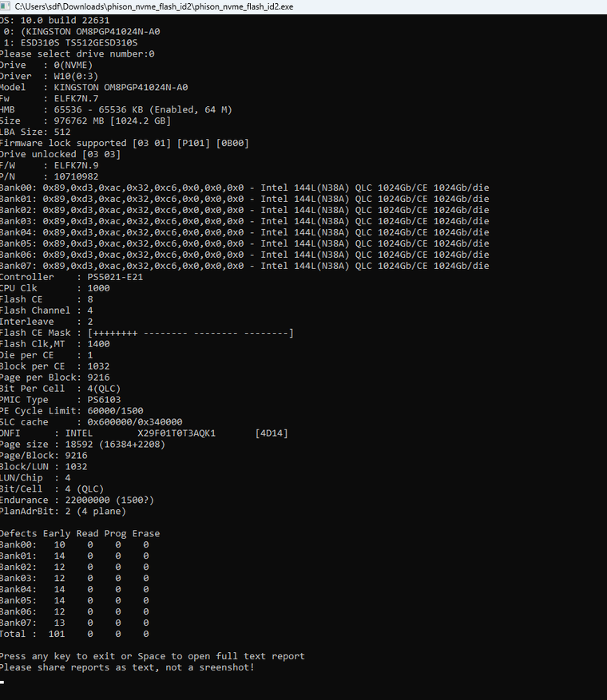
Task: Click the 'Die per CE : 1' line
Action: 46,355
